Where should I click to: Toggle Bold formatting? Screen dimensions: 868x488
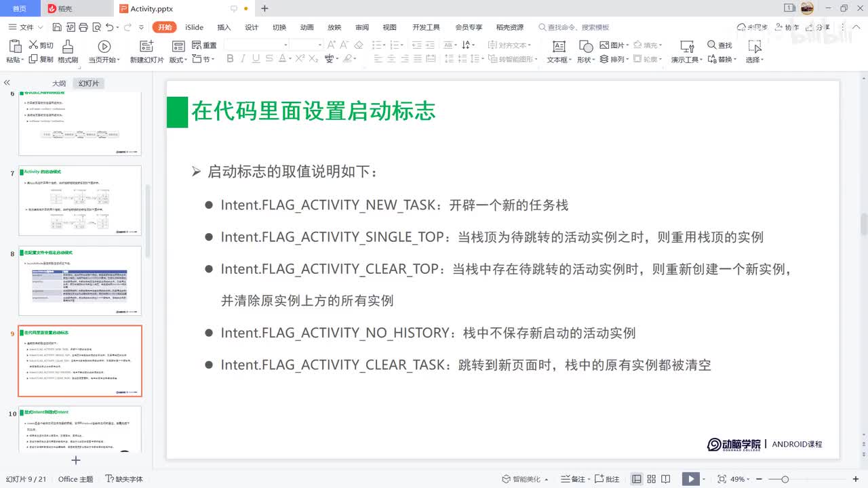click(x=230, y=59)
